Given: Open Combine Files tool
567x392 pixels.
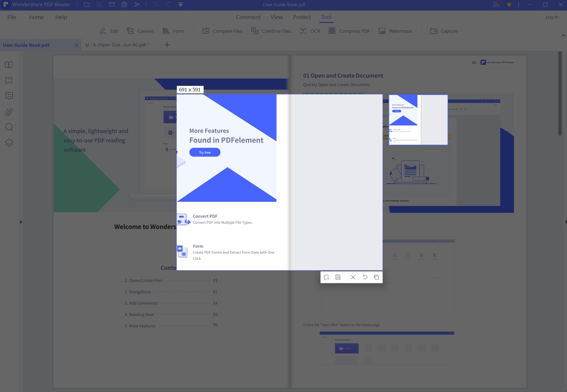Looking at the screenshot, I should coord(271,31).
